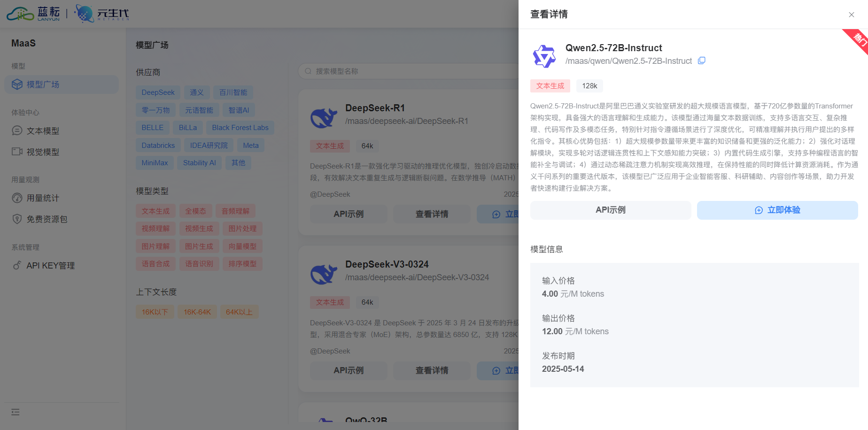The image size is (868, 430).
Task: Filter model type by 图片处理
Action: tap(242, 229)
